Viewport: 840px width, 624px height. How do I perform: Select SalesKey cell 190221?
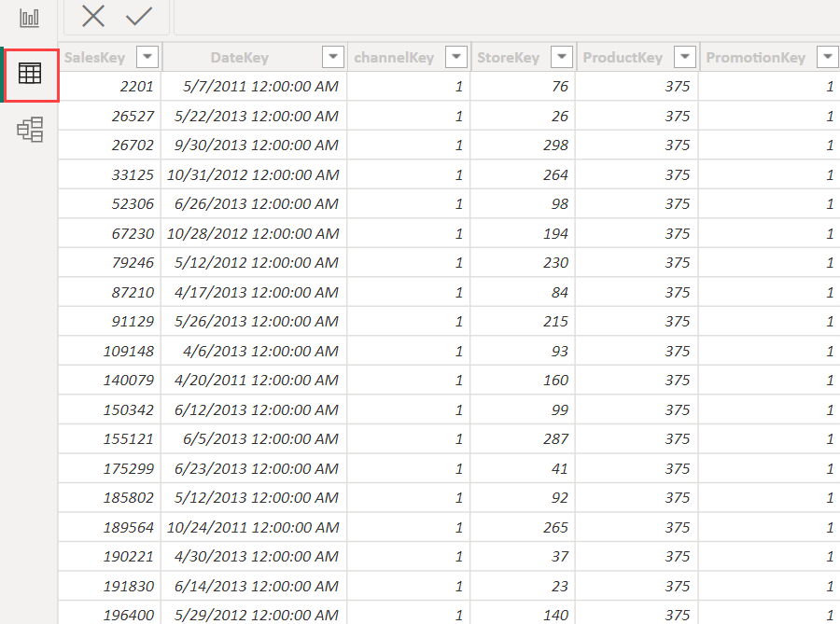(x=110, y=557)
